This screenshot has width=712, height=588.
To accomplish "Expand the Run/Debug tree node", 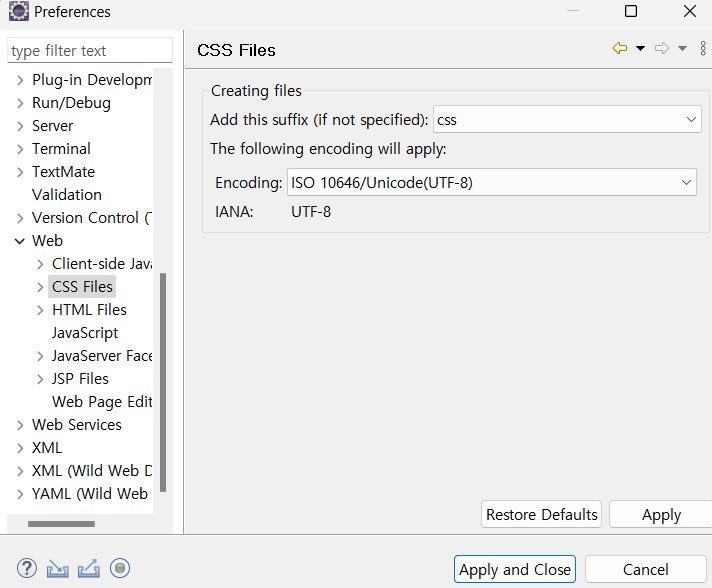I will 20,103.
